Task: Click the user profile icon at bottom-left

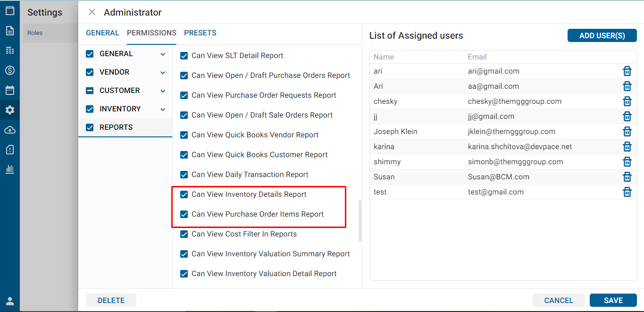Action: [x=10, y=301]
